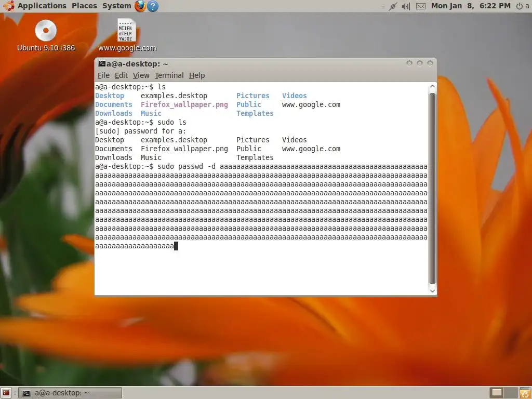Open the terminal Help menu
Viewport: 532px width, 399px height.
197,75
